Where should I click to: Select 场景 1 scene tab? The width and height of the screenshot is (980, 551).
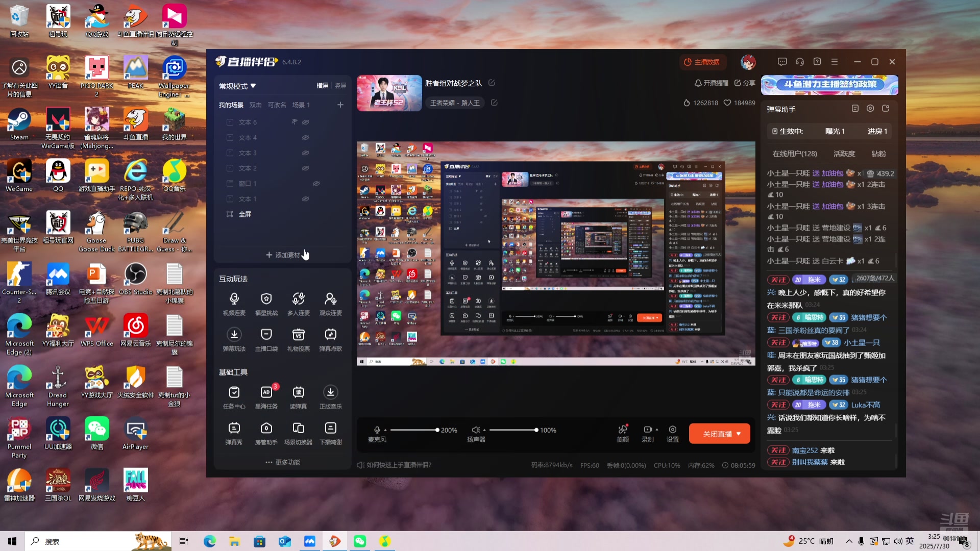click(x=301, y=105)
